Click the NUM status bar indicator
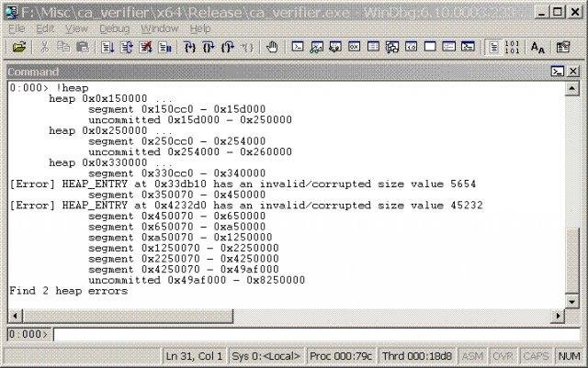The image size is (588, 368). [569, 356]
